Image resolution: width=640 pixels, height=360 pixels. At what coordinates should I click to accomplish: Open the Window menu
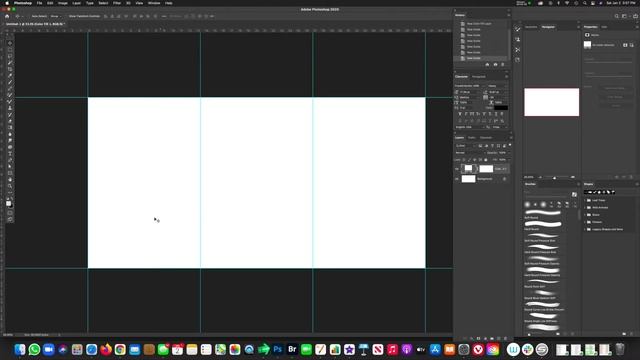click(154, 3)
